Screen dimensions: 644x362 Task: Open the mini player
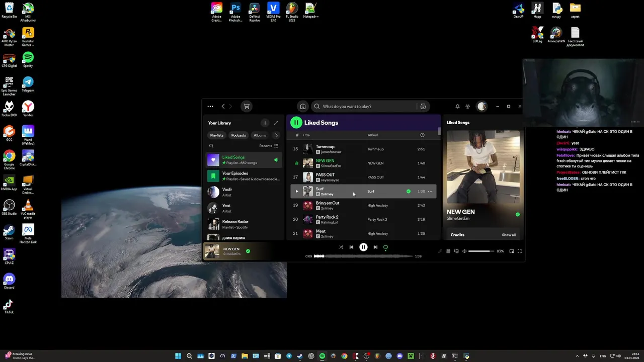click(x=512, y=251)
